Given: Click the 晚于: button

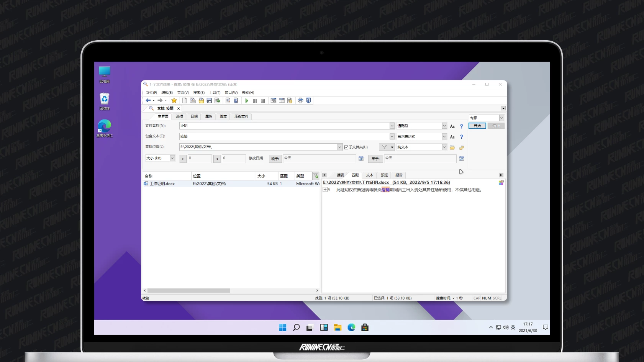Looking at the screenshot, I should click(275, 159).
